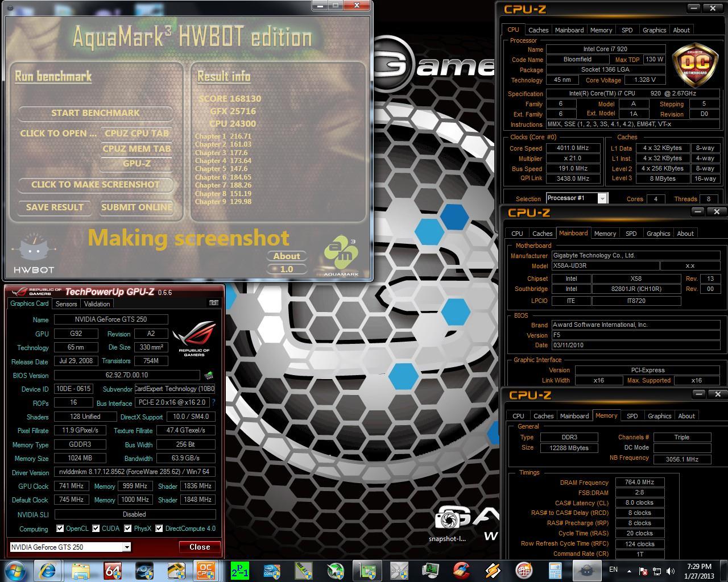Select the Graphics Card tab in GPU-Z
The height and width of the screenshot is (582, 728).
coord(30,304)
